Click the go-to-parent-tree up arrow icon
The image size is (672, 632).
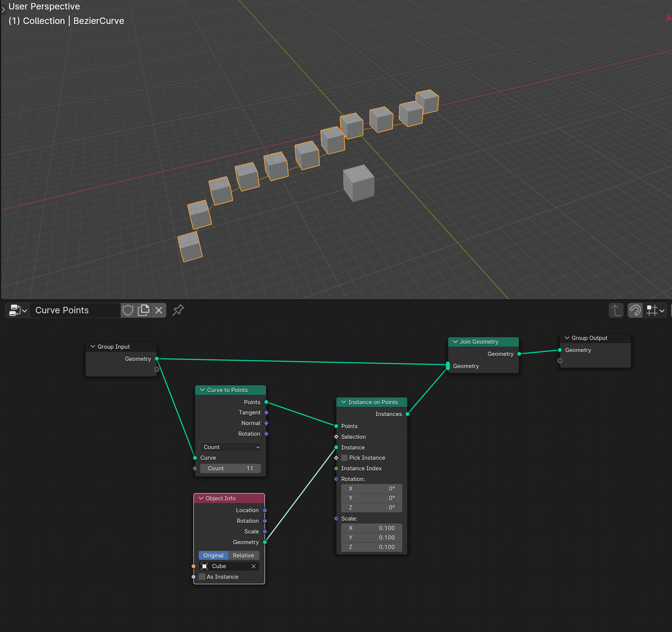(615, 310)
